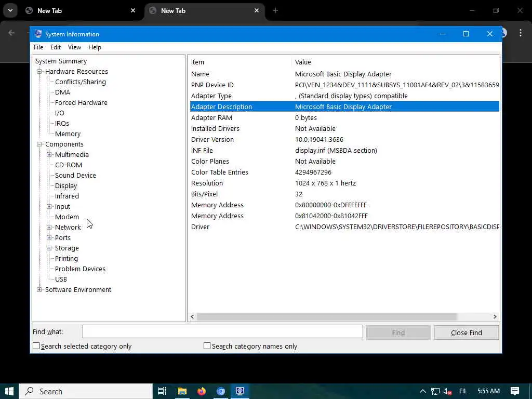The height and width of the screenshot is (399, 532).
Task: Select the Printing category
Action: 66,259
